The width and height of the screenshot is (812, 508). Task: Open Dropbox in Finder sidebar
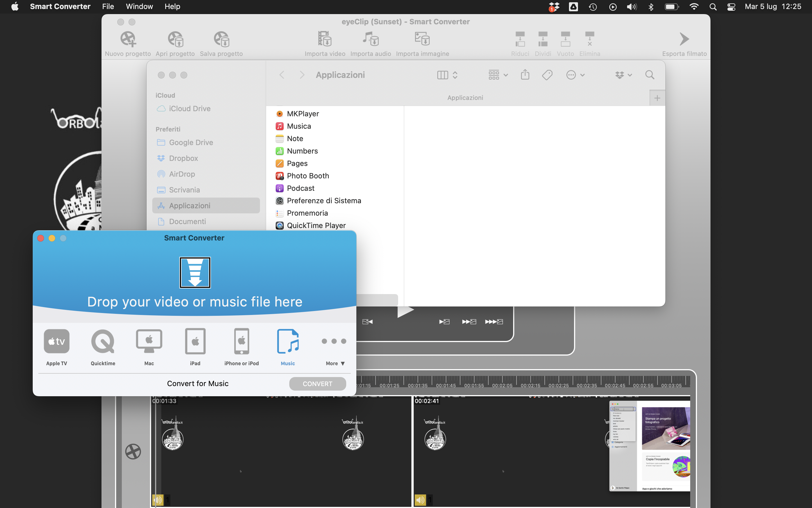pos(206,158)
